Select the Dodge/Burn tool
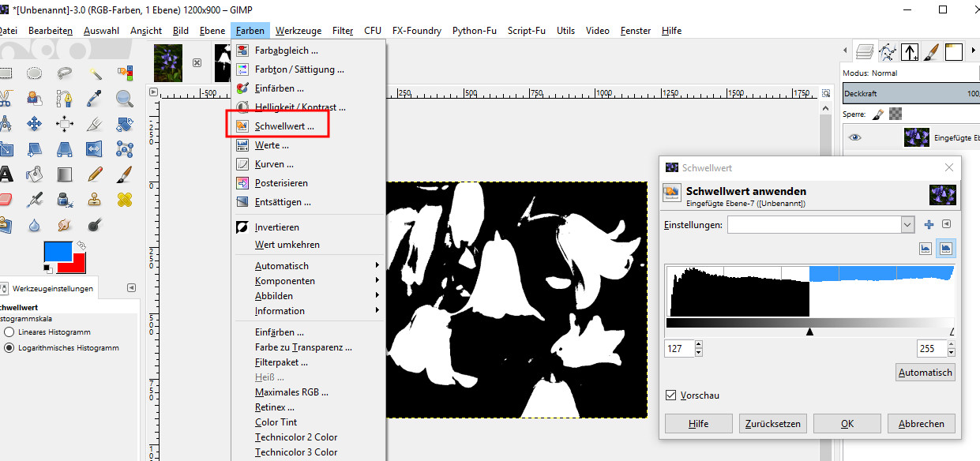The width and height of the screenshot is (980, 461). [x=95, y=224]
